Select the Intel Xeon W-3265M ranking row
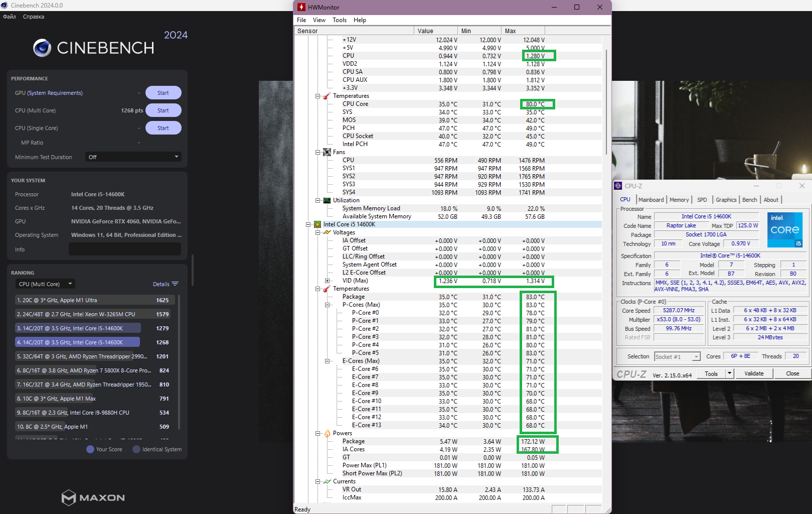 coord(95,314)
